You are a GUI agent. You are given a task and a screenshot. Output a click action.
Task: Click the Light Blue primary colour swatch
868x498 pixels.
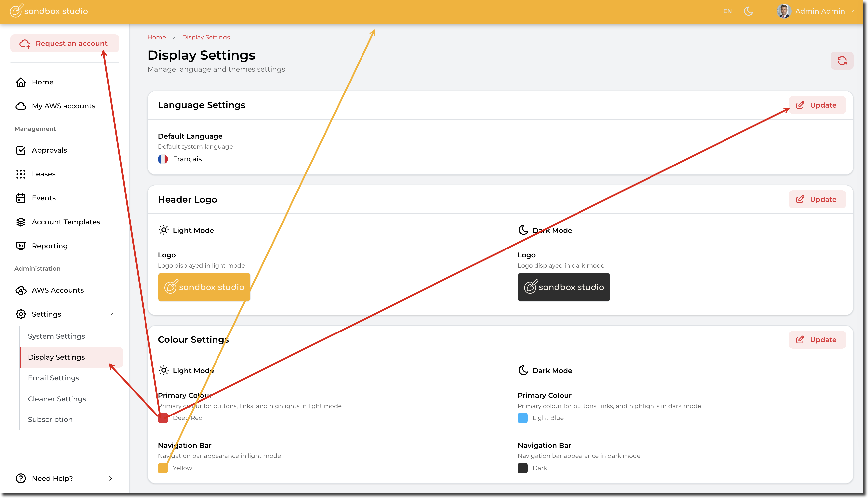(x=522, y=418)
